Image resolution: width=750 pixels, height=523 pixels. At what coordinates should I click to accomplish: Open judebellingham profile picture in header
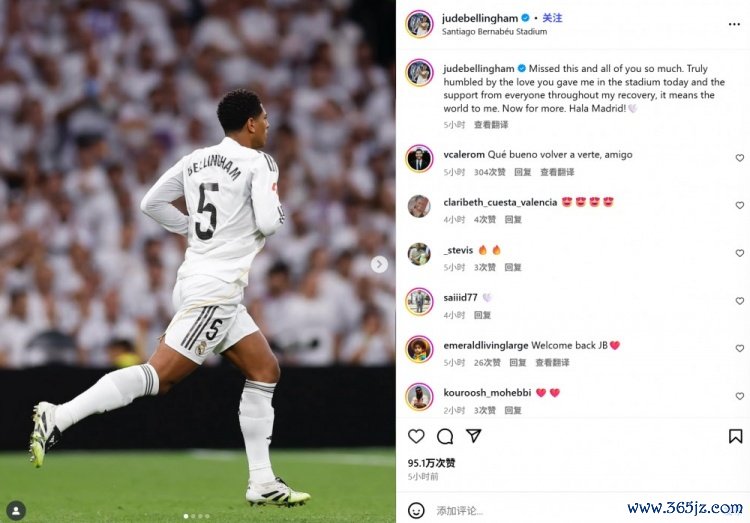[419, 24]
